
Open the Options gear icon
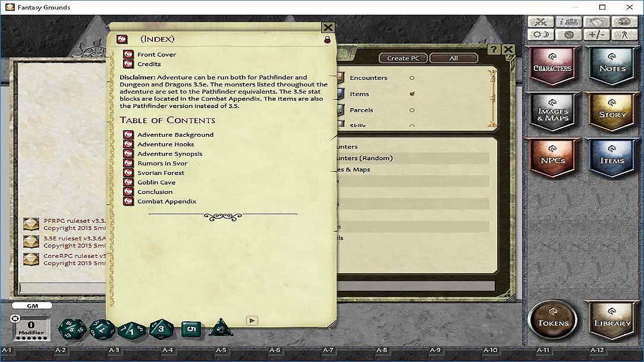click(569, 35)
